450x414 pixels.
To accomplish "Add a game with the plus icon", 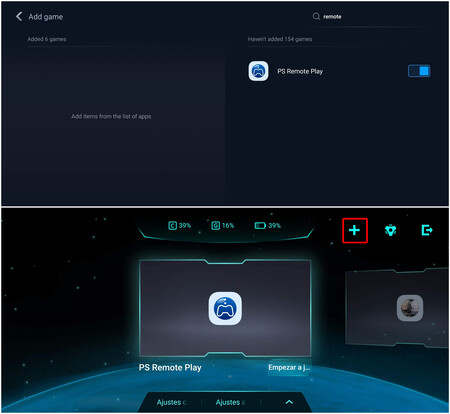I will pyautogui.click(x=355, y=230).
